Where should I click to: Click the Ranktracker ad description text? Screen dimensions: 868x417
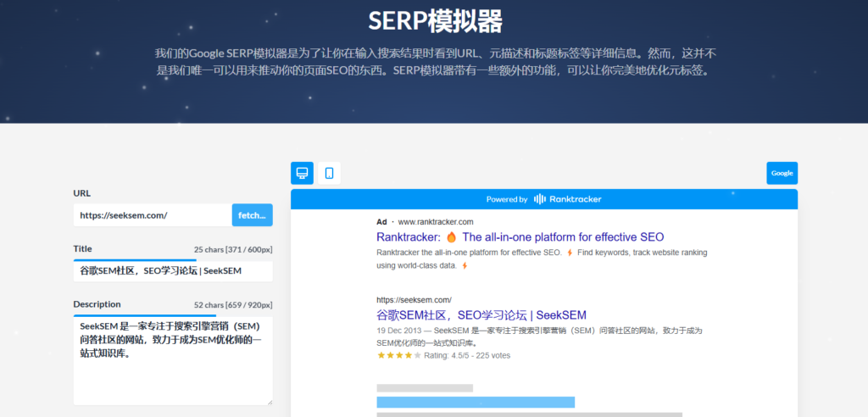coord(542,259)
